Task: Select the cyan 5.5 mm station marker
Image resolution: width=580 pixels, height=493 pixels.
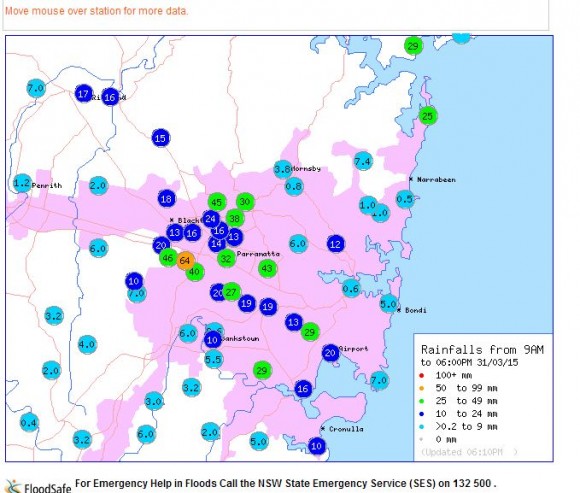Action: coord(213,359)
